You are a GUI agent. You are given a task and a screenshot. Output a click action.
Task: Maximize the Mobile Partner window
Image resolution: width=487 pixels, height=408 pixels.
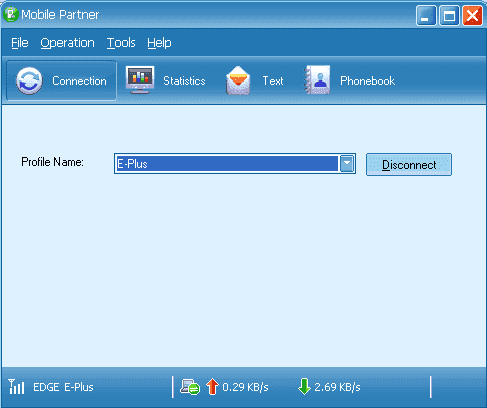[x=449, y=15]
